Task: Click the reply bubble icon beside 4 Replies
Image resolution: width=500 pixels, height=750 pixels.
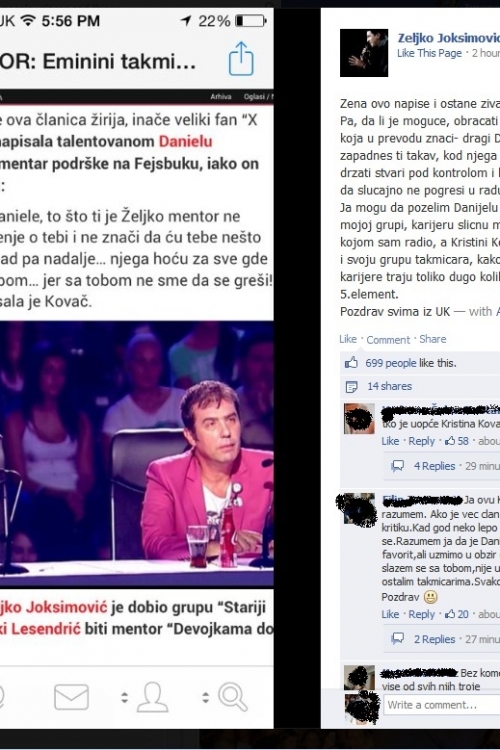Action: point(398,466)
